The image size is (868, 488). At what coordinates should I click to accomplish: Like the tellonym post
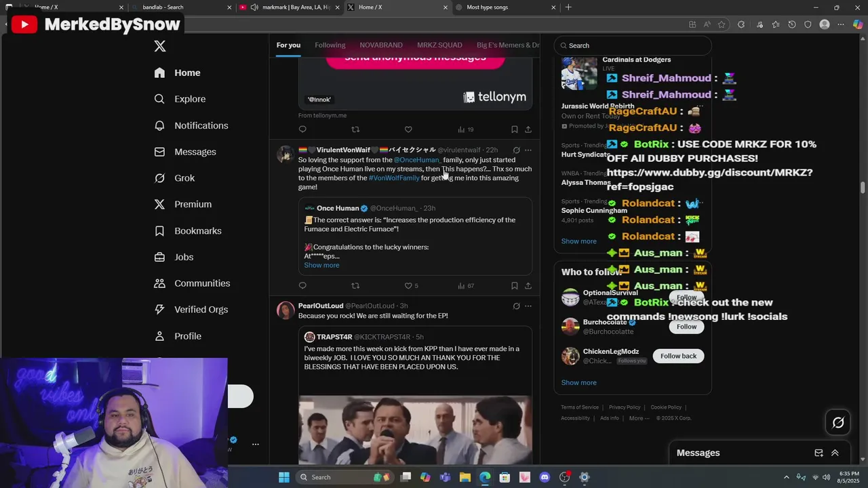click(x=408, y=129)
